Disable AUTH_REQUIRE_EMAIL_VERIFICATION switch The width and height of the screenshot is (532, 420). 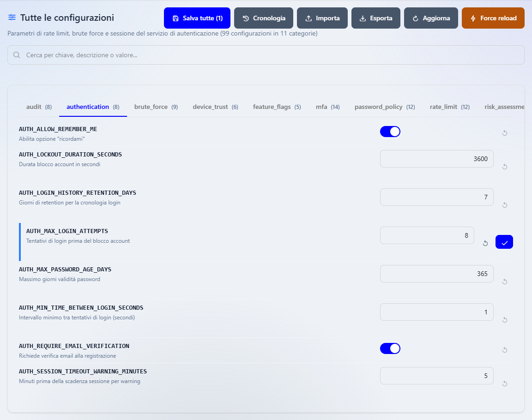point(390,348)
